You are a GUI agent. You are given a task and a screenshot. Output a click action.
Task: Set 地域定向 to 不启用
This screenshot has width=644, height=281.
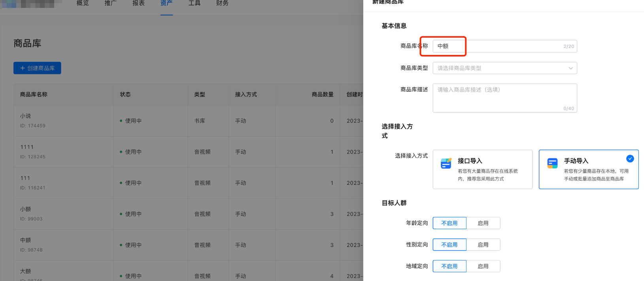pos(449,266)
